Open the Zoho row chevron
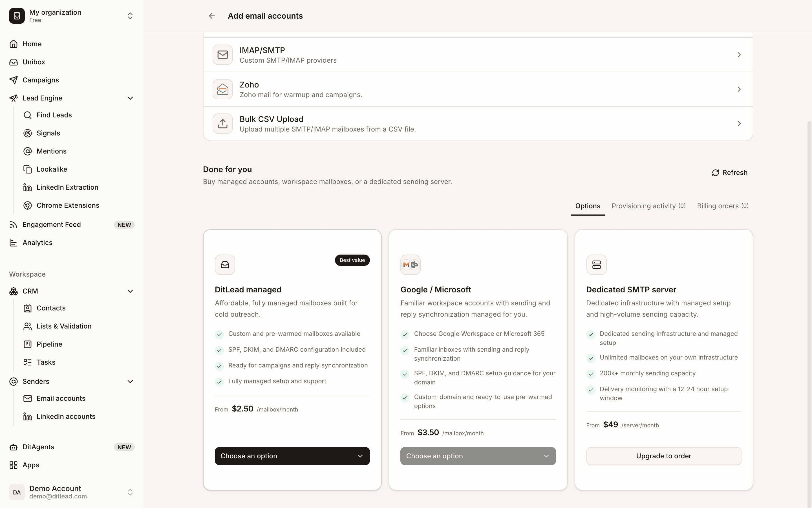 click(x=739, y=89)
